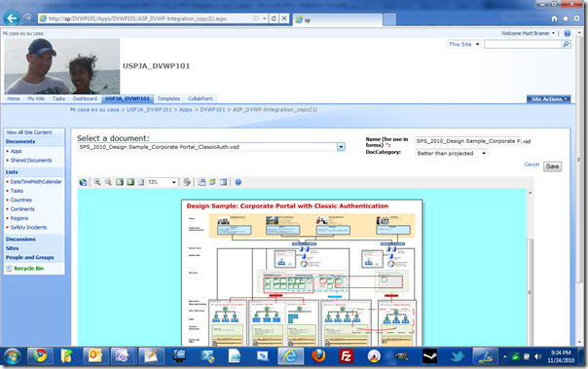Open the Recycle Bin
588x369 pixels.
28,269
